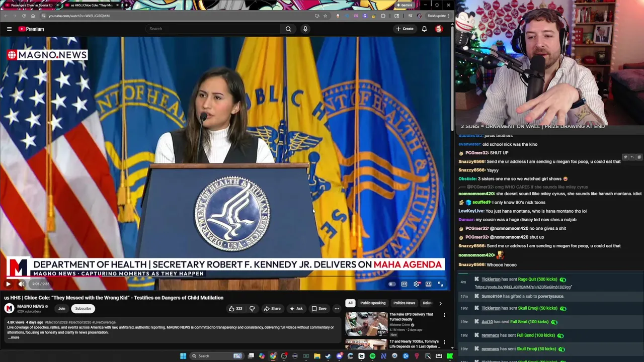Open Windows Task View

[251, 356]
